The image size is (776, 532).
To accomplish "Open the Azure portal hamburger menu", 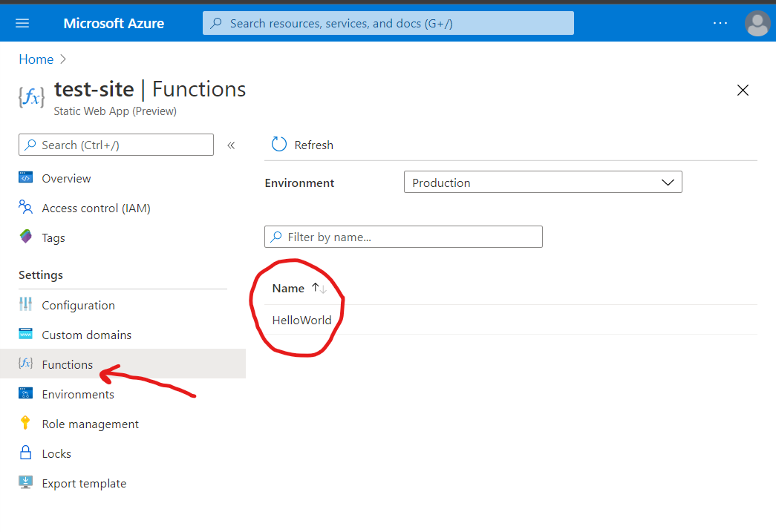I will click(x=22, y=23).
